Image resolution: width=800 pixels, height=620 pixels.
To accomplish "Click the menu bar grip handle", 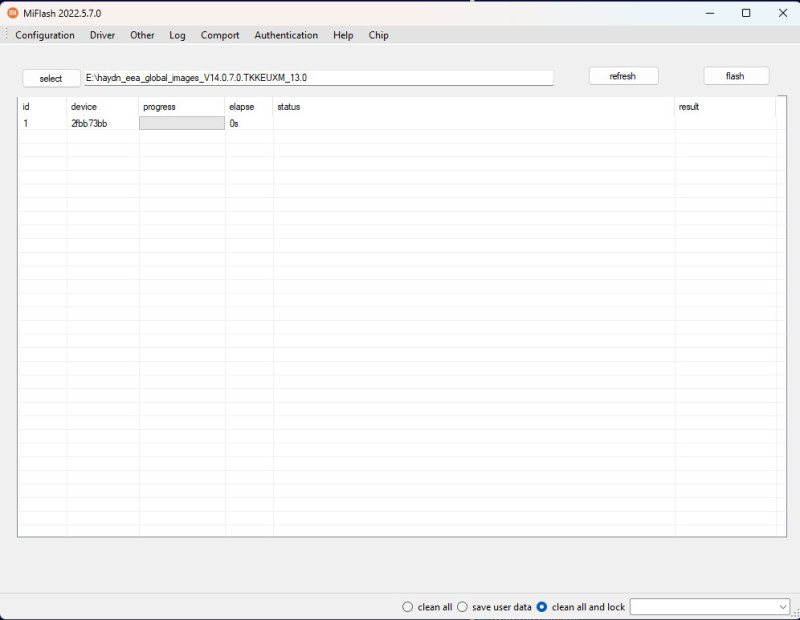I will click(6, 35).
